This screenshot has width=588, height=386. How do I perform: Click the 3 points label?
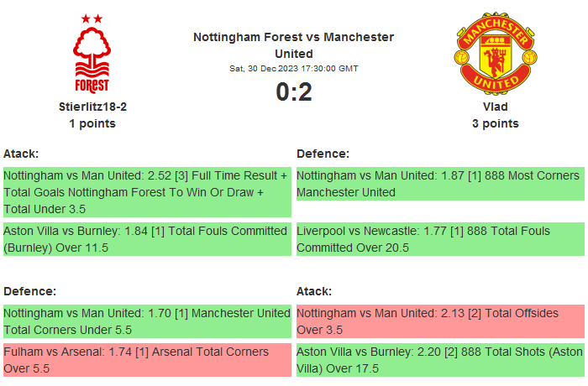coord(495,123)
